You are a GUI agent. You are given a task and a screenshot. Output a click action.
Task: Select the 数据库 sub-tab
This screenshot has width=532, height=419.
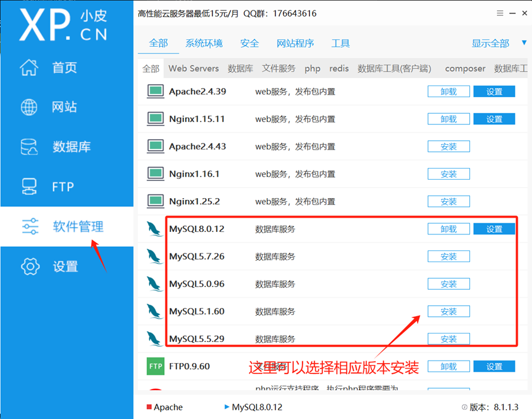pyautogui.click(x=240, y=68)
